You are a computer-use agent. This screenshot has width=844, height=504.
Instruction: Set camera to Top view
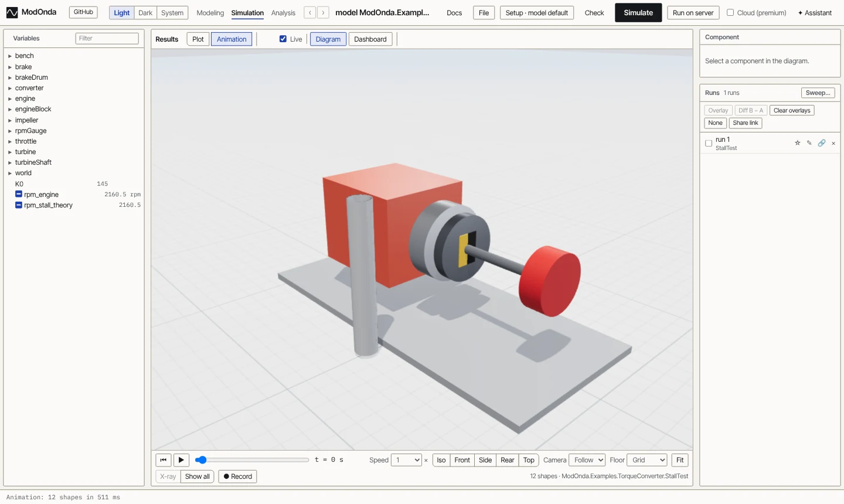click(x=529, y=460)
